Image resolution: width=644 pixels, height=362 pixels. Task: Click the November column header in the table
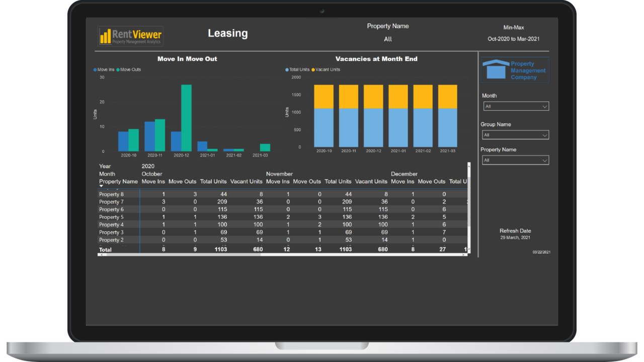(x=279, y=173)
